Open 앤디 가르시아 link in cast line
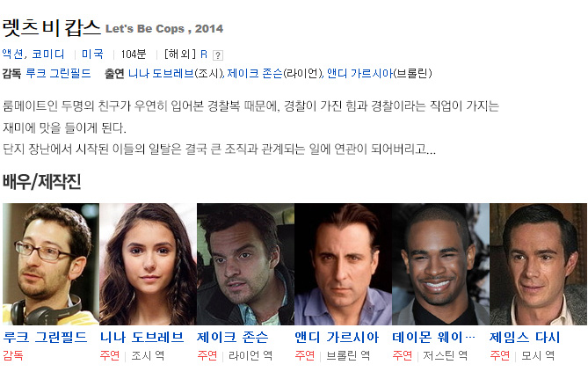This screenshot has height=379, width=588. tap(359, 73)
